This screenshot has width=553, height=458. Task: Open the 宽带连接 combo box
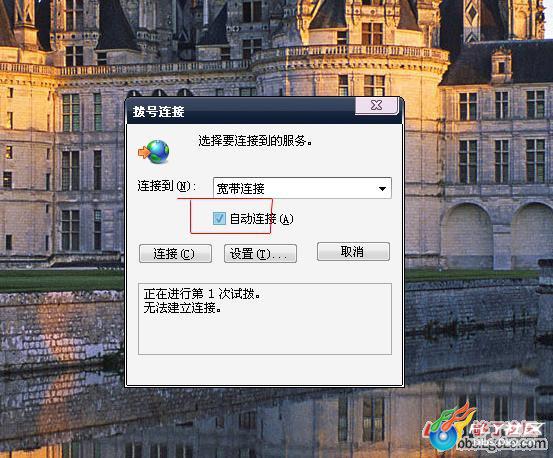coord(302,188)
